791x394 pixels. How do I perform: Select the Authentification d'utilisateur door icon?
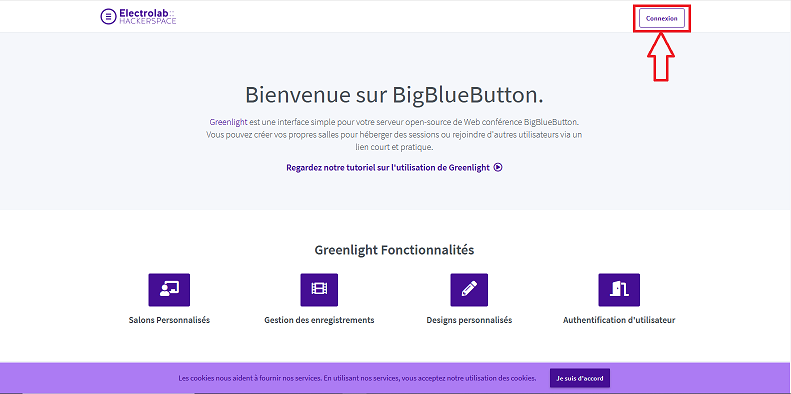[x=619, y=290]
